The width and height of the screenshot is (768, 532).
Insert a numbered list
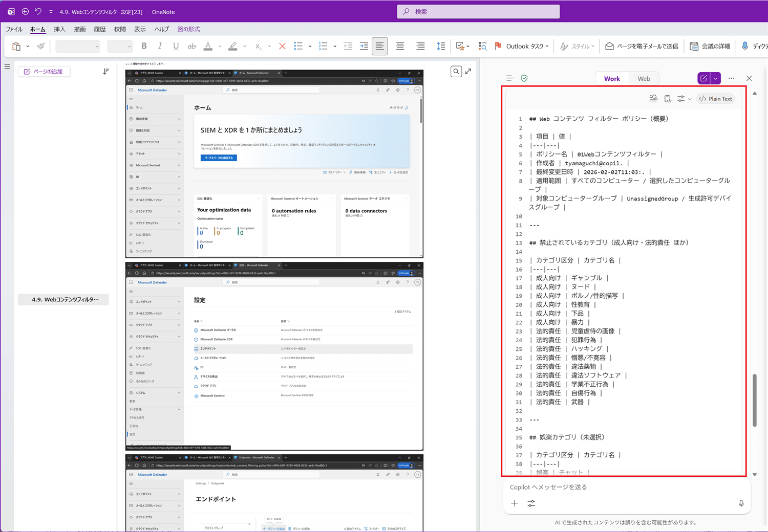(x=323, y=46)
